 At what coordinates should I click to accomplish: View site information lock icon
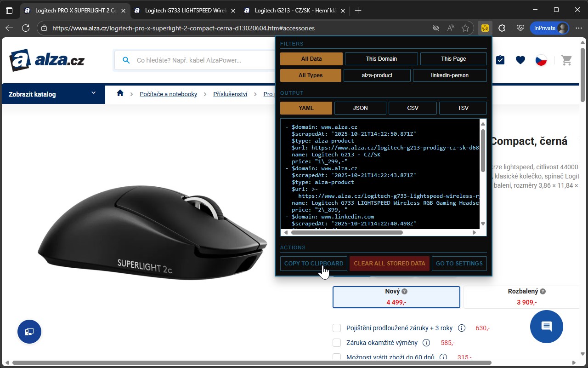[x=44, y=28]
